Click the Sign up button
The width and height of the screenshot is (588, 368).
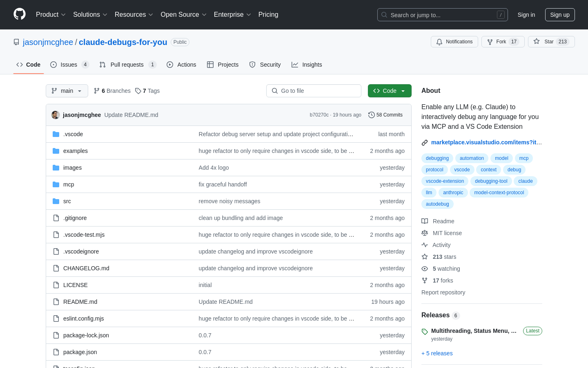pos(559,15)
